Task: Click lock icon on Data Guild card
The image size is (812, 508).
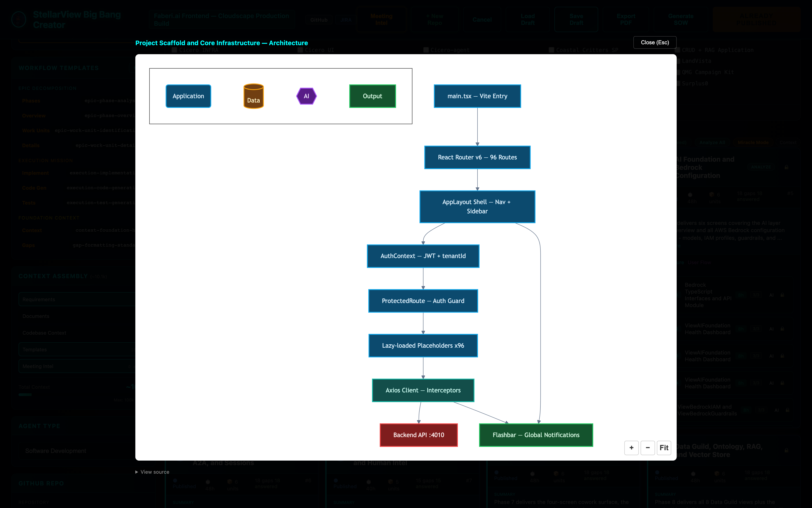Action: coord(786,450)
